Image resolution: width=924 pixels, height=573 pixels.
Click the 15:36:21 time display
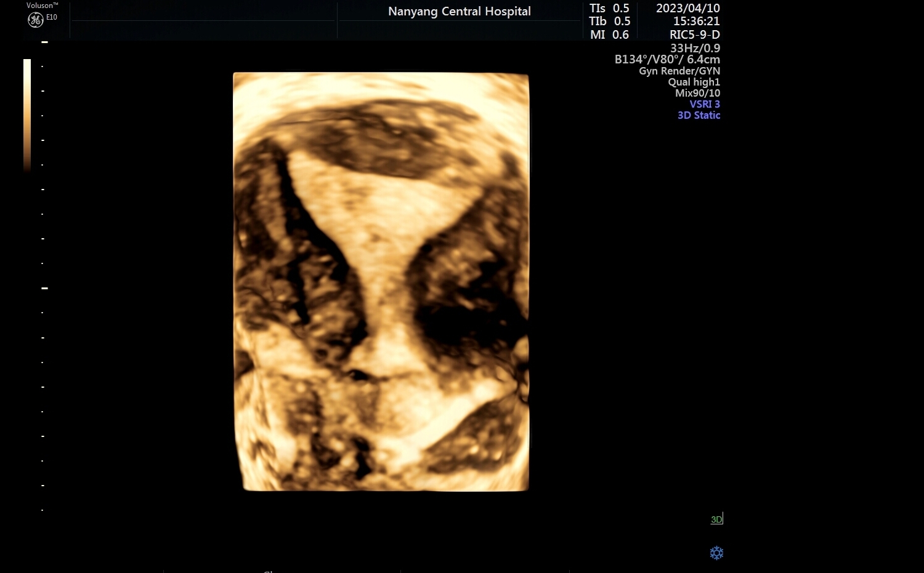click(x=696, y=21)
